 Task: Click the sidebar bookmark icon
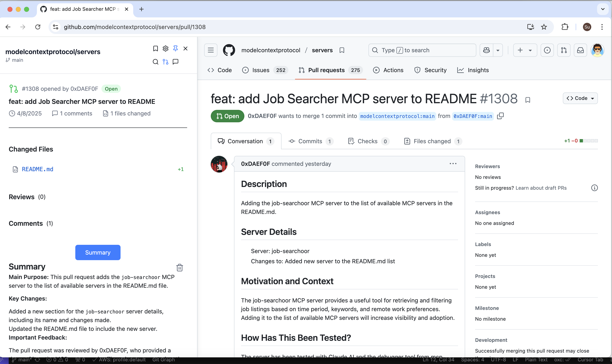coord(155,48)
